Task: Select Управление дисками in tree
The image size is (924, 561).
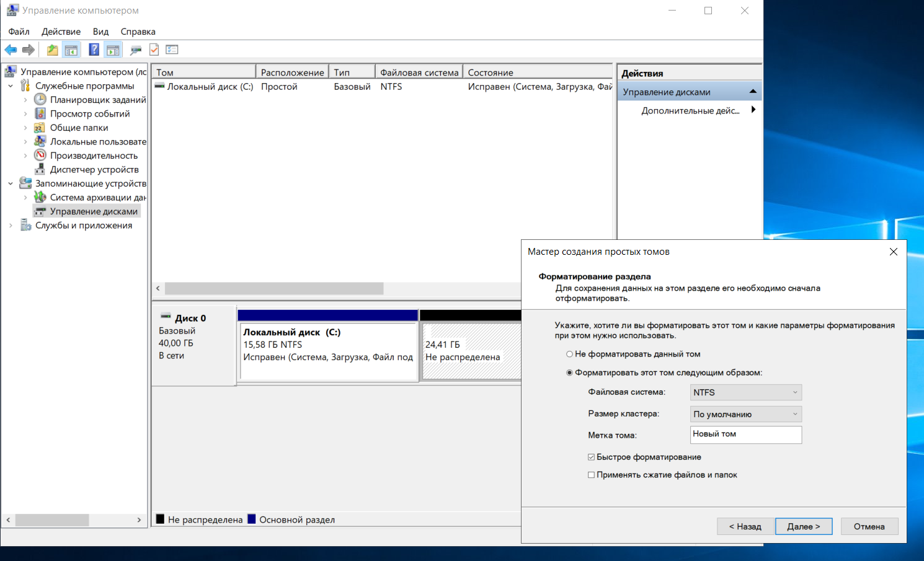Action: [94, 211]
